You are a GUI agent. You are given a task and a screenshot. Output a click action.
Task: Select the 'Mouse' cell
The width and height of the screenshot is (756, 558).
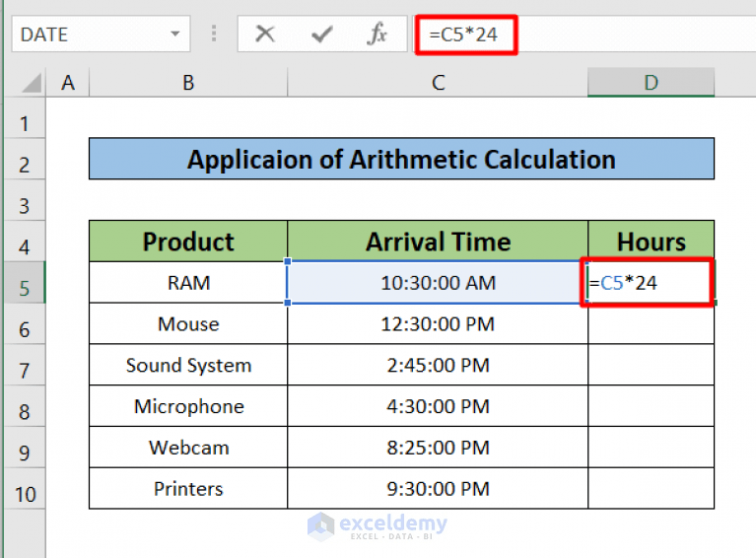188,323
